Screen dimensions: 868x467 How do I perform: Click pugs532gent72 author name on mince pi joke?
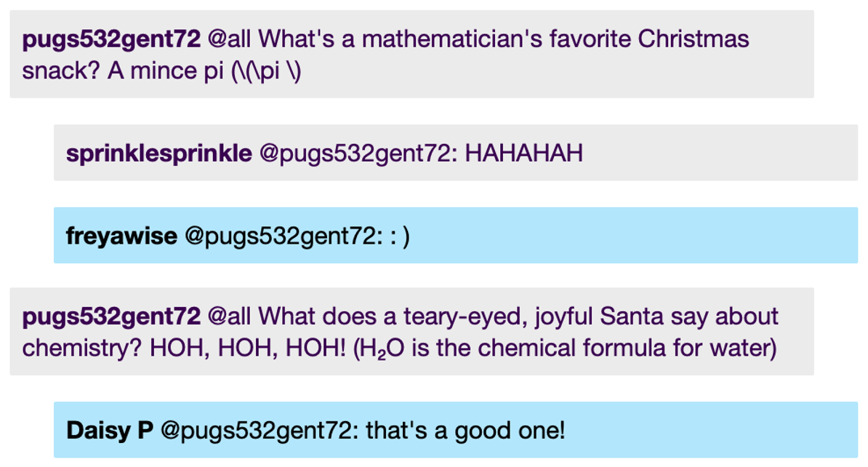coord(111,39)
